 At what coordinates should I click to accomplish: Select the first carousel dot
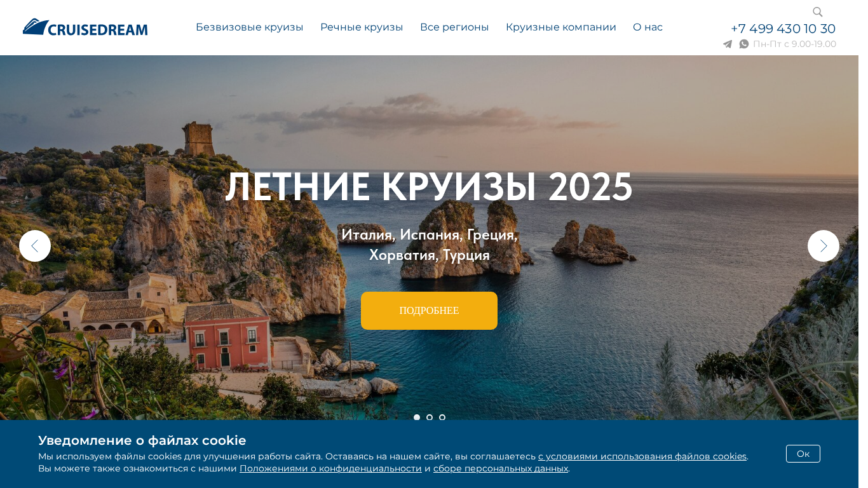point(417,417)
